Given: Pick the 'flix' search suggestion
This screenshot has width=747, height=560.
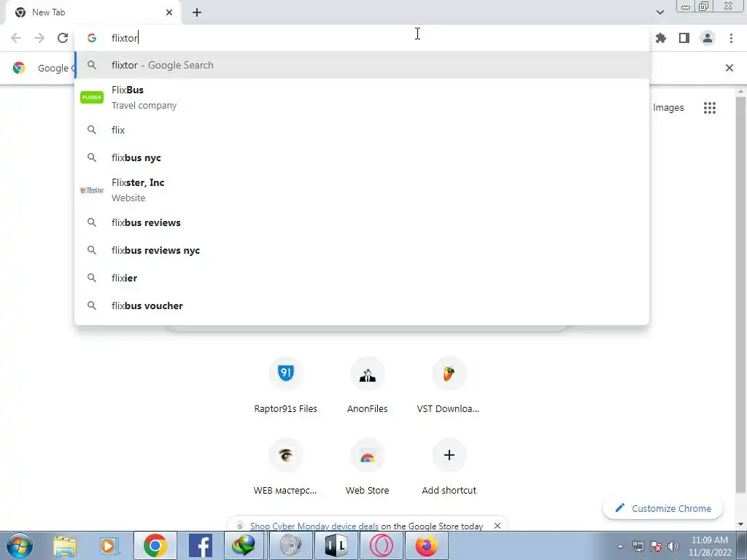Looking at the screenshot, I should 362,130.
